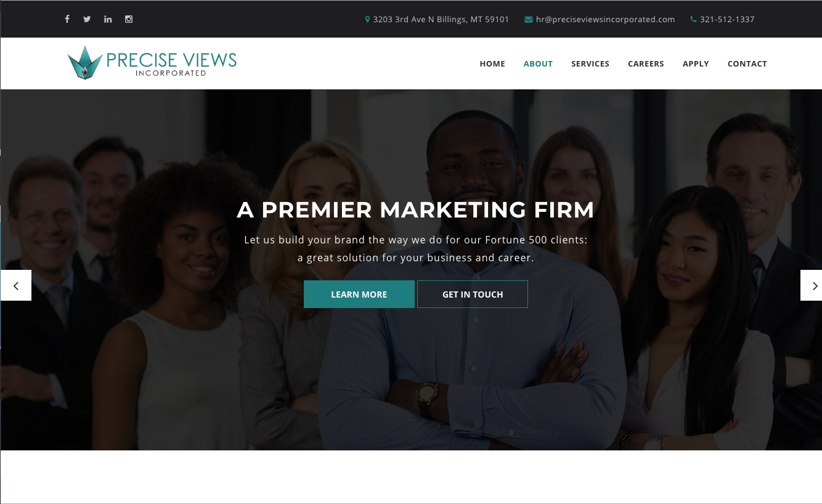Advance to next slide arrow
Viewport: 822px width, 504px height.
(x=812, y=285)
